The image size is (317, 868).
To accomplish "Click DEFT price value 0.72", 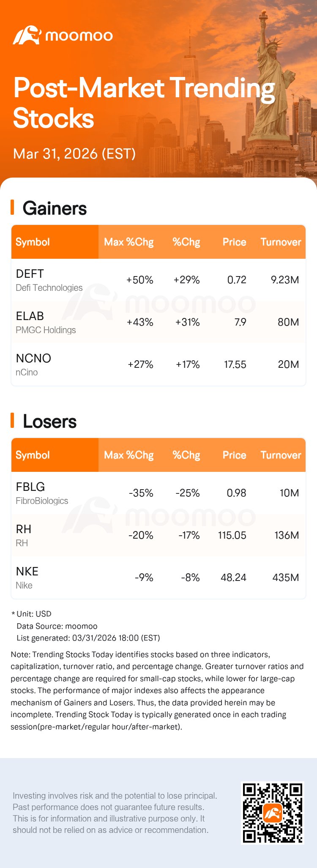I will tap(237, 280).
